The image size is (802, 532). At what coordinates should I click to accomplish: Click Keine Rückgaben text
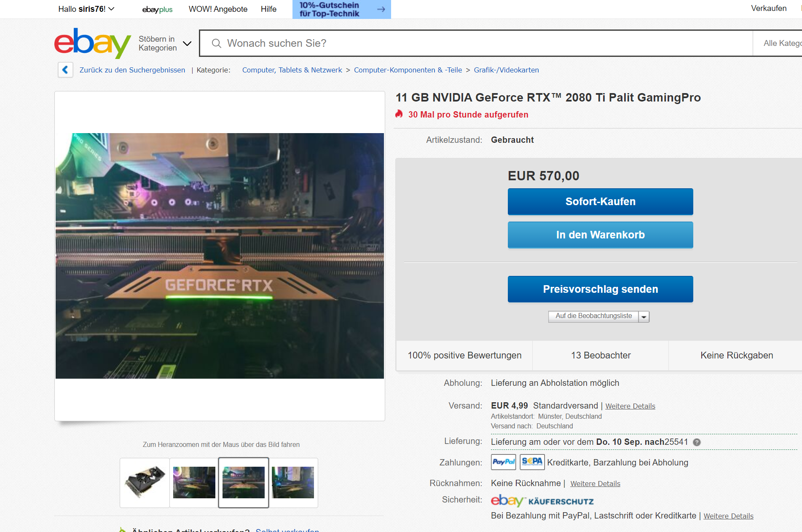click(737, 356)
